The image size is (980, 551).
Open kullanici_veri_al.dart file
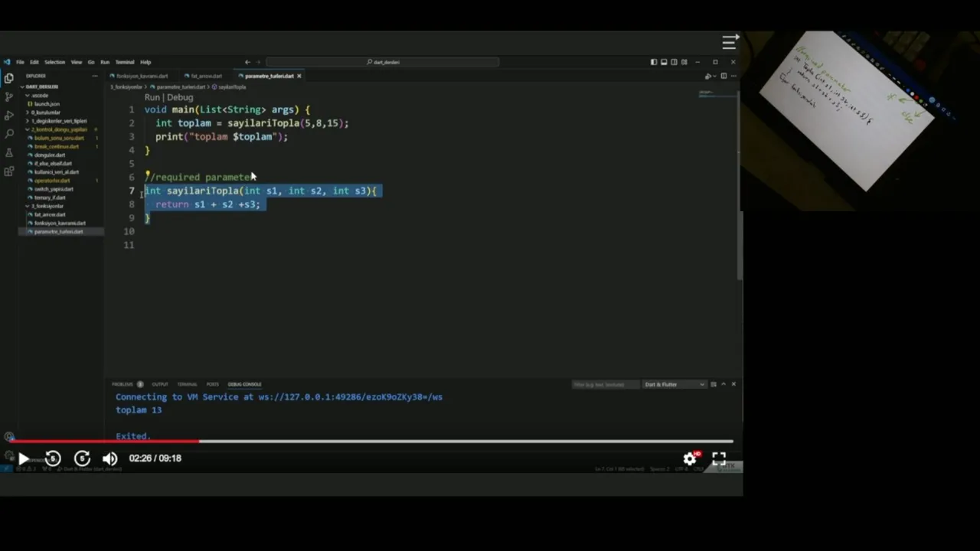(57, 172)
